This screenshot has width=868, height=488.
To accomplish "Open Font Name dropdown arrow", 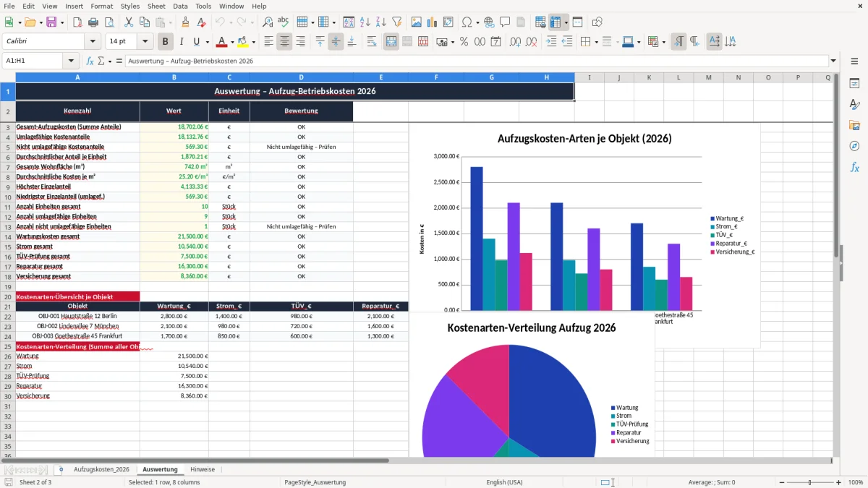I will 93,42.
